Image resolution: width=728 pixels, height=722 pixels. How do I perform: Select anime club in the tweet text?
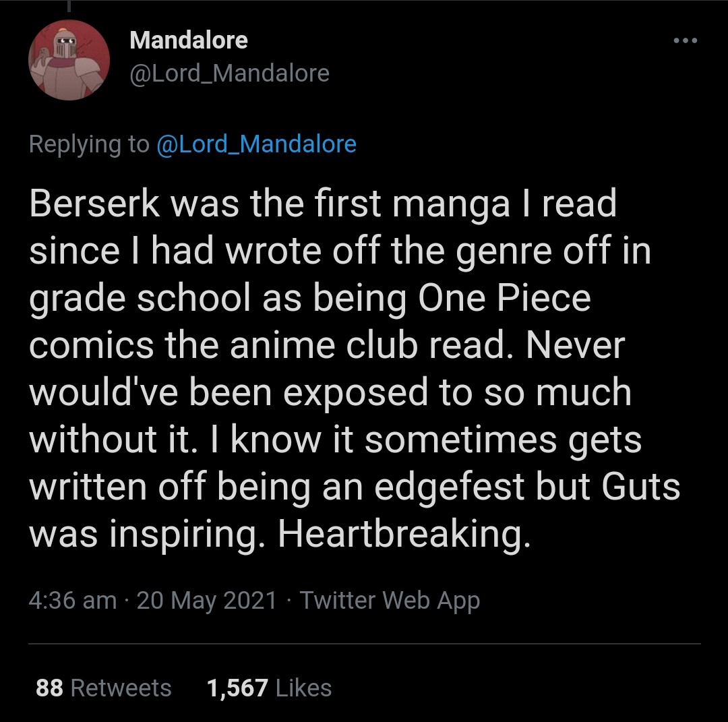point(324,345)
